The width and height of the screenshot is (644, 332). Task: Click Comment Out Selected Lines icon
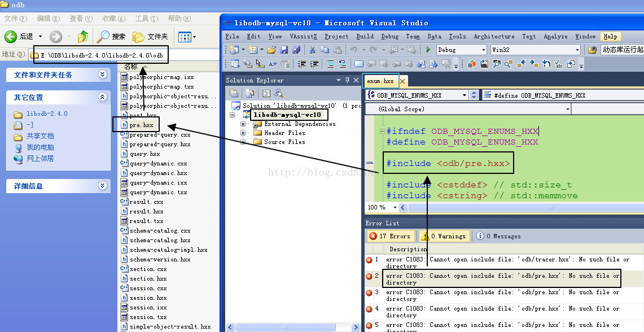click(x=330, y=64)
